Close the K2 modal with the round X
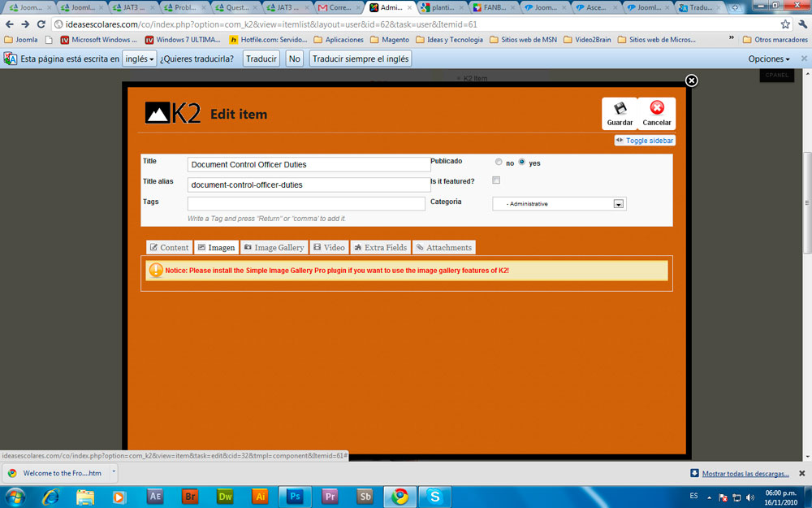812x508 pixels. [x=691, y=80]
